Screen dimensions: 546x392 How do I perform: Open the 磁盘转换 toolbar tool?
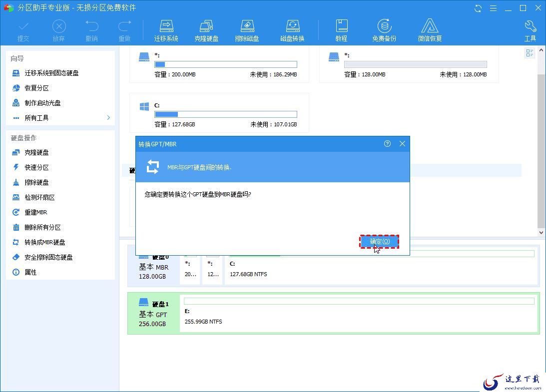coord(293,30)
